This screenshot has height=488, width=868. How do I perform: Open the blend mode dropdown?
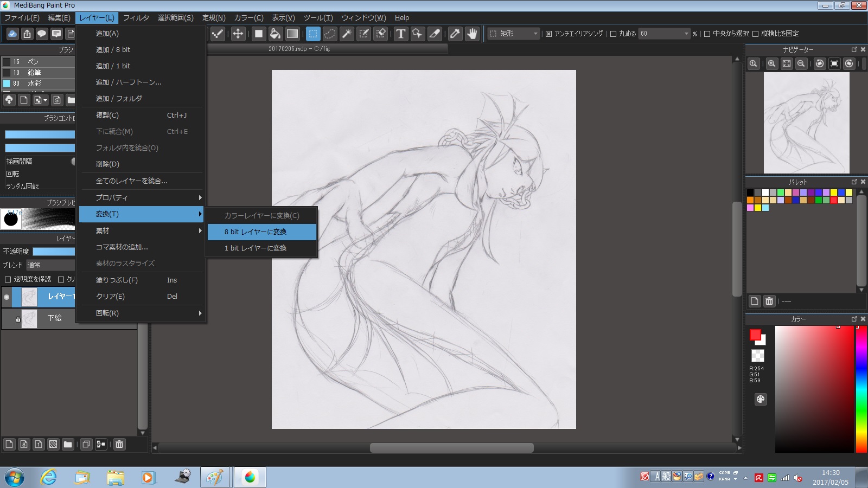tap(50, 265)
